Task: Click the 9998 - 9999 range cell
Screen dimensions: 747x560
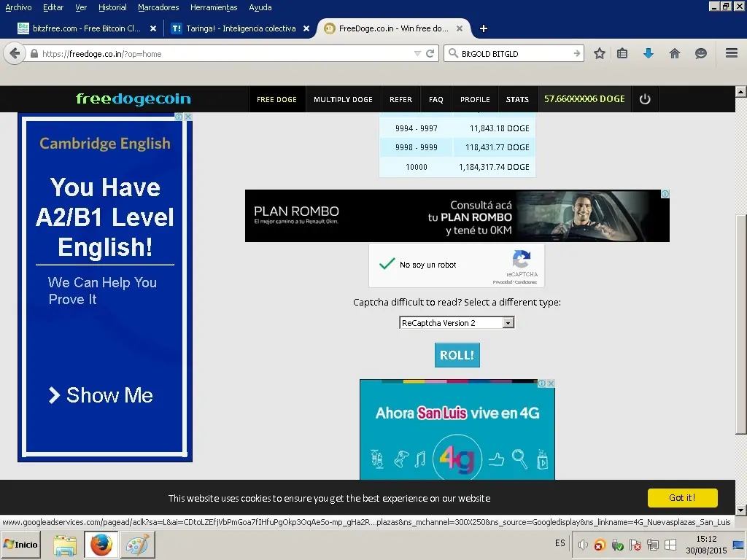Action: click(x=417, y=147)
